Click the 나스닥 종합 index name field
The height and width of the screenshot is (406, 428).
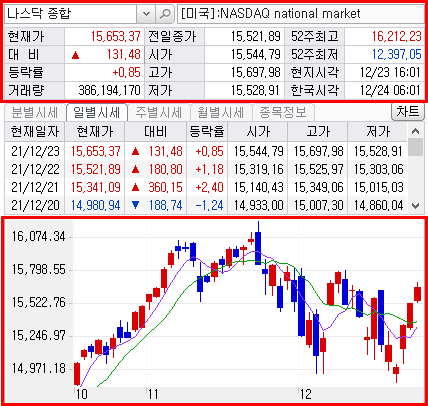pyautogui.click(x=71, y=14)
